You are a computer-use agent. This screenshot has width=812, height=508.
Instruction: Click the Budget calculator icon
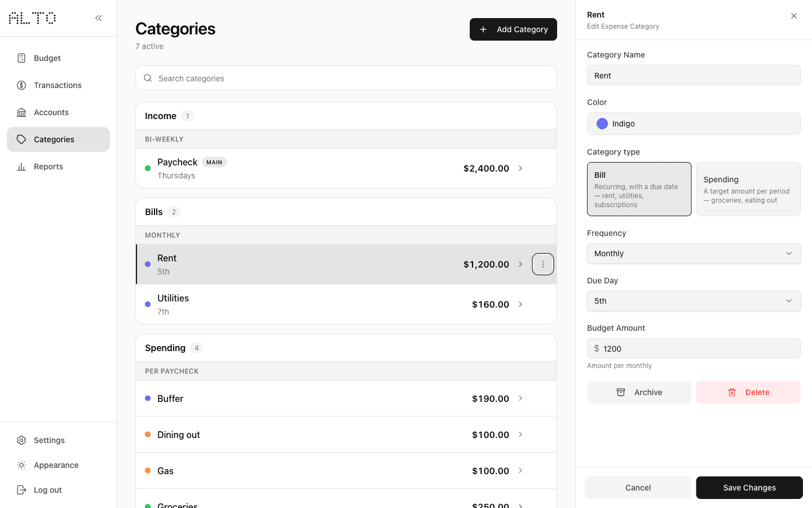point(21,58)
